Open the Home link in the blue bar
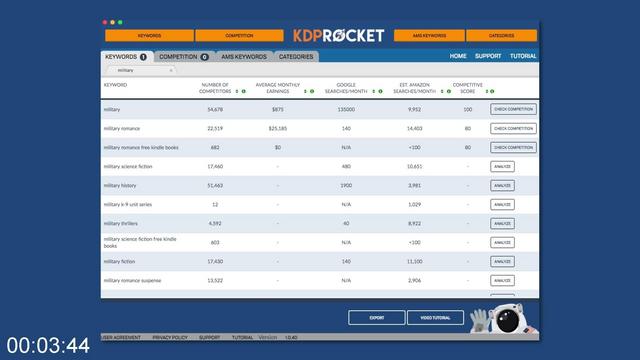 [458, 56]
